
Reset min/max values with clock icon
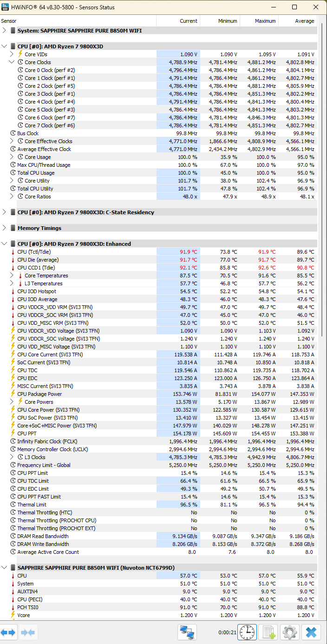247,632
